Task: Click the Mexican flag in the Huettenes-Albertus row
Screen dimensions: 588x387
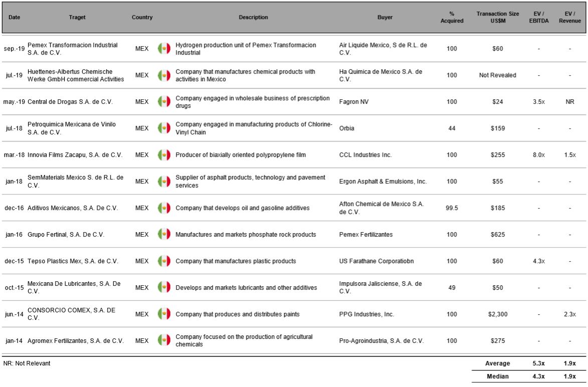Action: (164, 75)
